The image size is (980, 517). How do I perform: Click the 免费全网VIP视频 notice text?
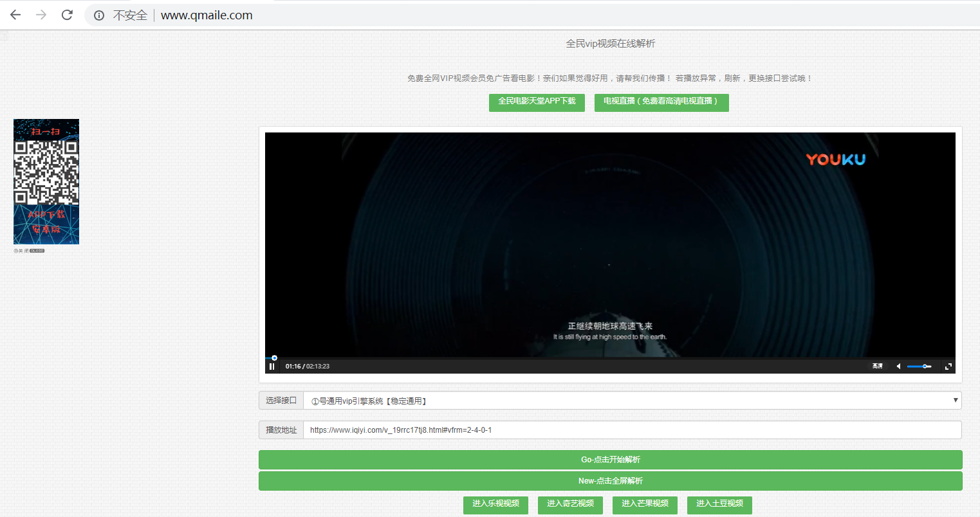pos(610,78)
